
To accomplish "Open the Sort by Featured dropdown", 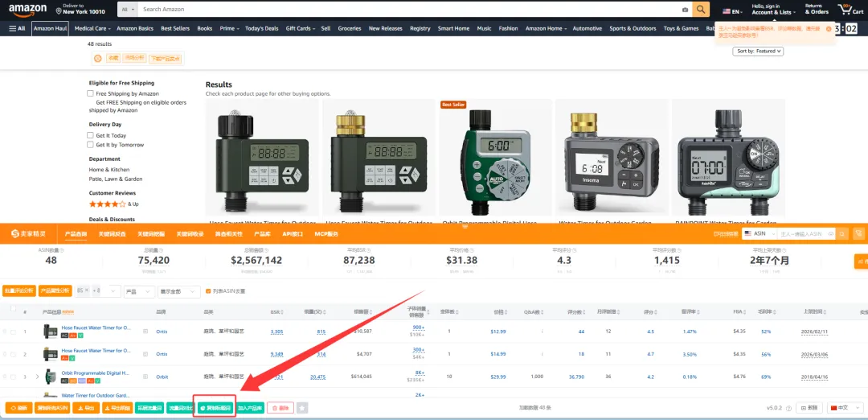I will pos(758,51).
